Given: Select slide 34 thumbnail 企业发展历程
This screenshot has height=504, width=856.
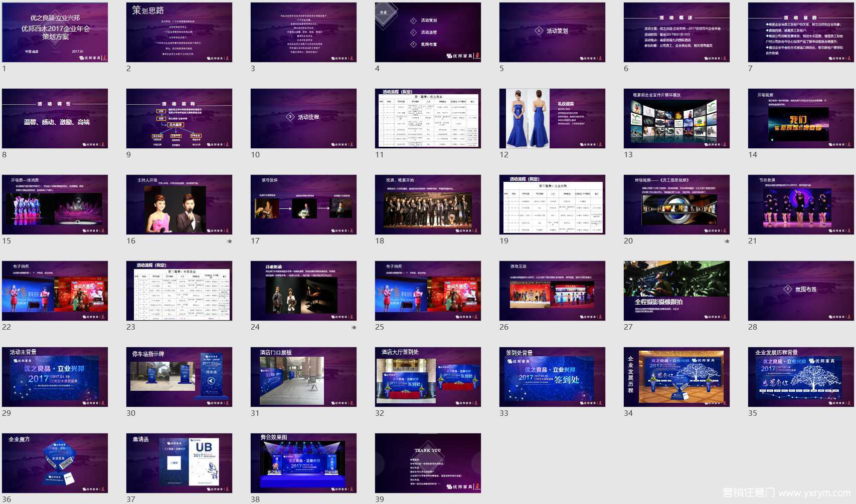Looking at the screenshot, I should tap(677, 377).
